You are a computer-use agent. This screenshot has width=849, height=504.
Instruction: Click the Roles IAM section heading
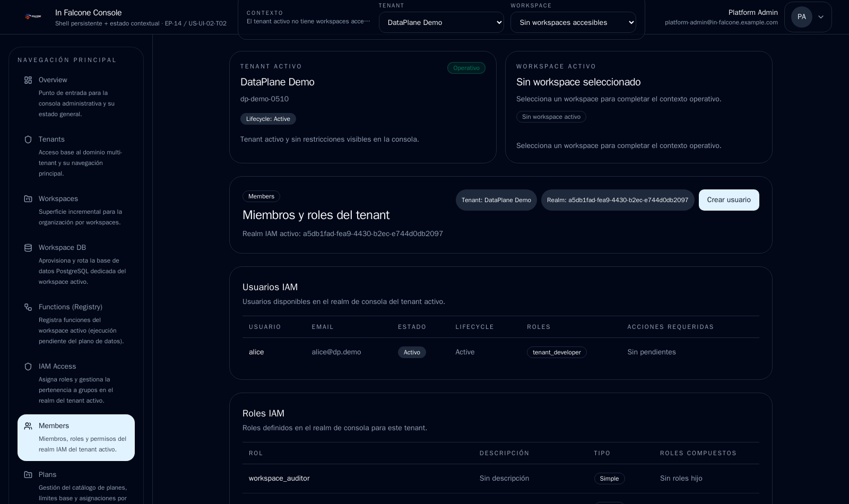(263, 413)
